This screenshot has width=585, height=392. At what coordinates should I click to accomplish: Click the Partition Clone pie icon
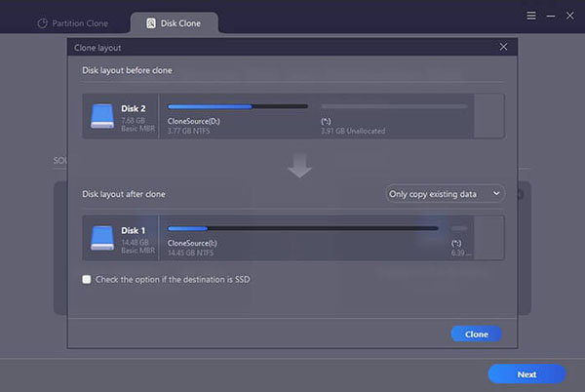(42, 22)
